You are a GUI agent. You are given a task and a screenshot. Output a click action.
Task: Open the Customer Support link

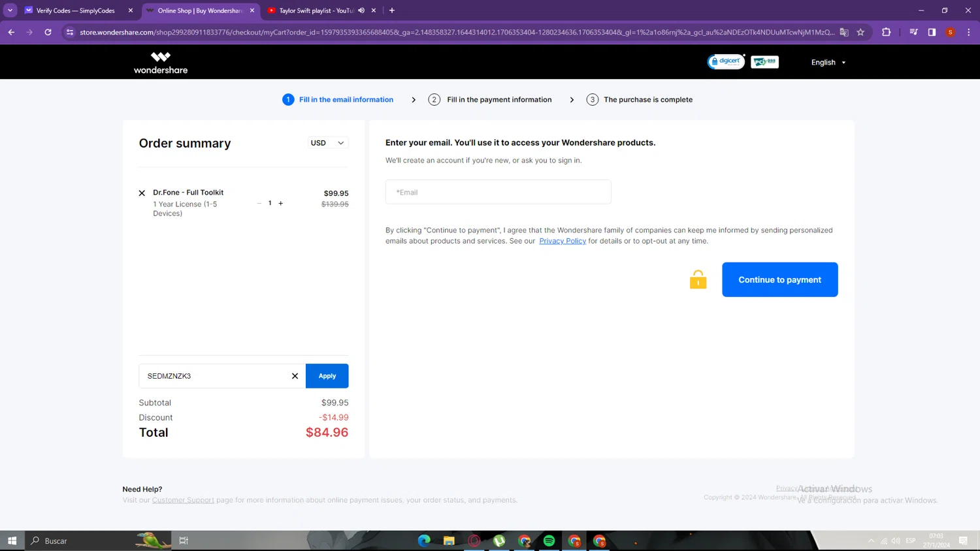tap(183, 500)
